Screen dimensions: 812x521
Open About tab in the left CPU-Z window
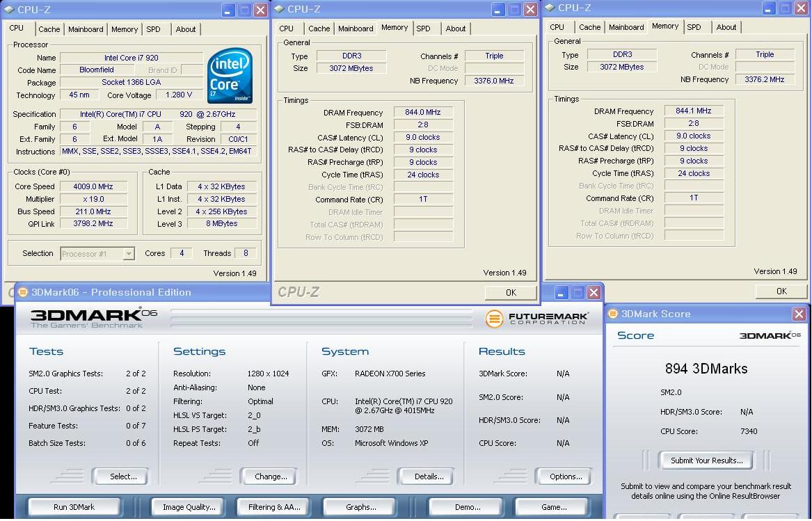pyautogui.click(x=185, y=29)
